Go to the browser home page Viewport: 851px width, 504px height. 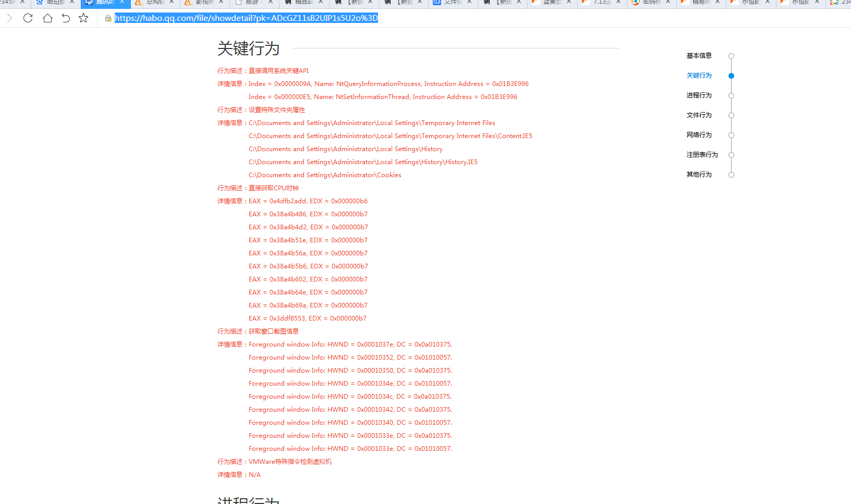pos(47,18)
